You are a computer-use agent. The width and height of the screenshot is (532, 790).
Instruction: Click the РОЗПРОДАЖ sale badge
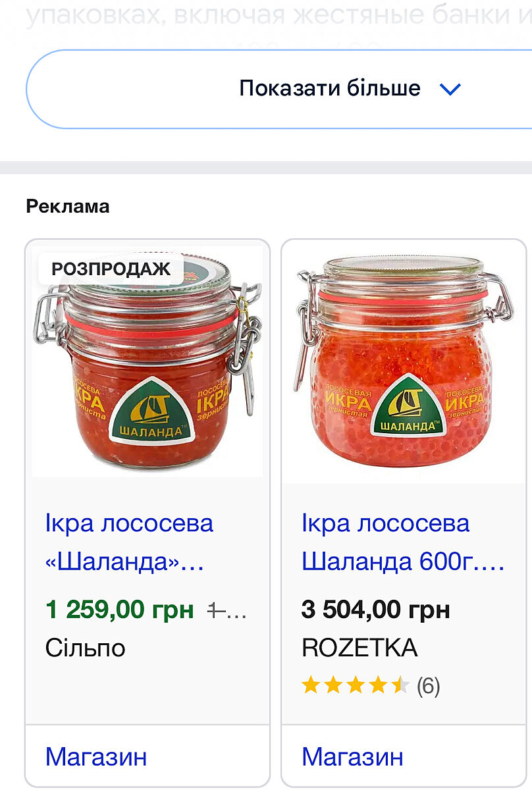(111, 269)
